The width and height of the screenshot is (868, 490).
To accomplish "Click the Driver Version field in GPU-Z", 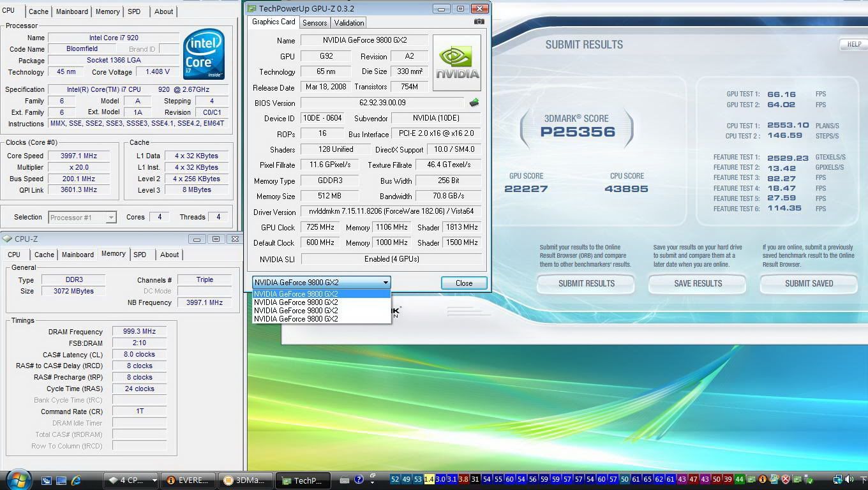I will click(391, 211).
